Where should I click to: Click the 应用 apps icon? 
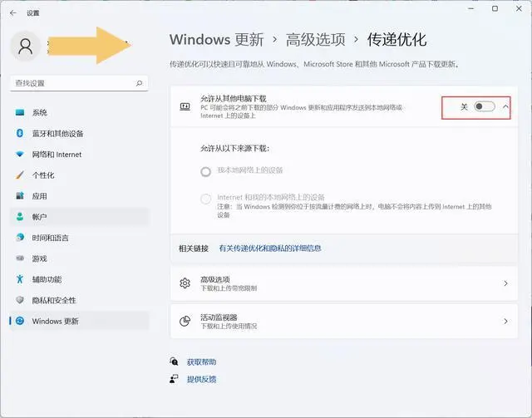20,196
